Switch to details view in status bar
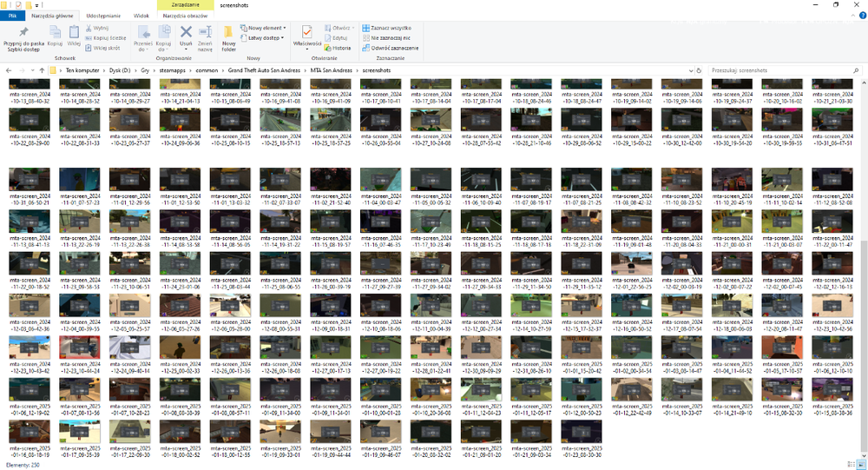The image size is (868, 470). pyautogui.click(x=852, y=465)
